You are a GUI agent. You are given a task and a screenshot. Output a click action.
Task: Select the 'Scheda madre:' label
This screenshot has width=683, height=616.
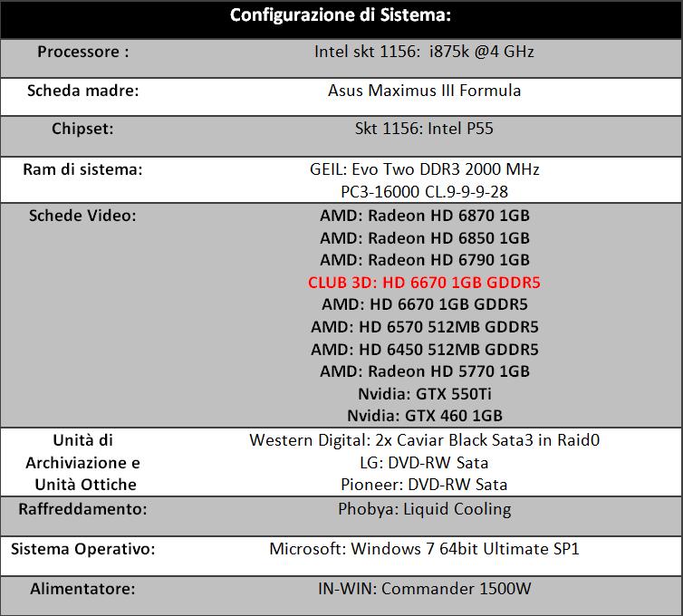pyautogui.click(x=82, y=91)
